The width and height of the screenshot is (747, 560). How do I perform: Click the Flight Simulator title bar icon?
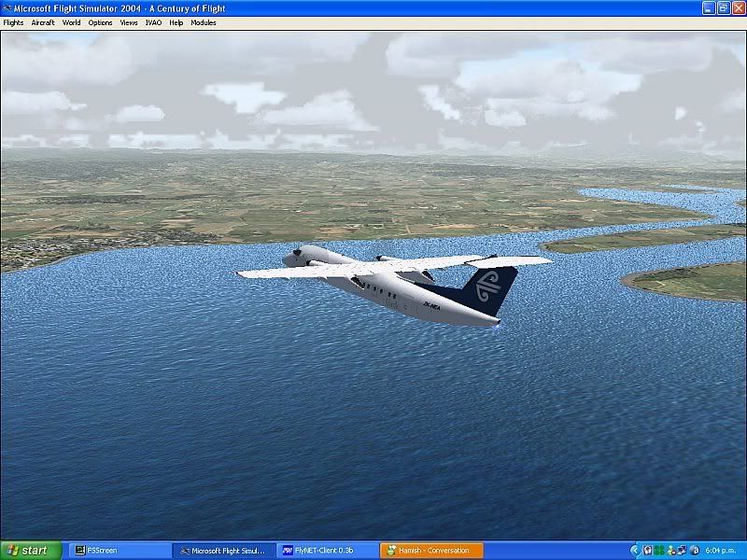(x=7, y=8)
